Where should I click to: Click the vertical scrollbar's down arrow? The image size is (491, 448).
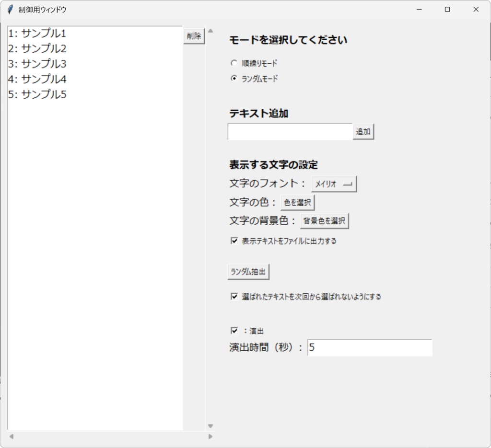[x=210, y=425]
